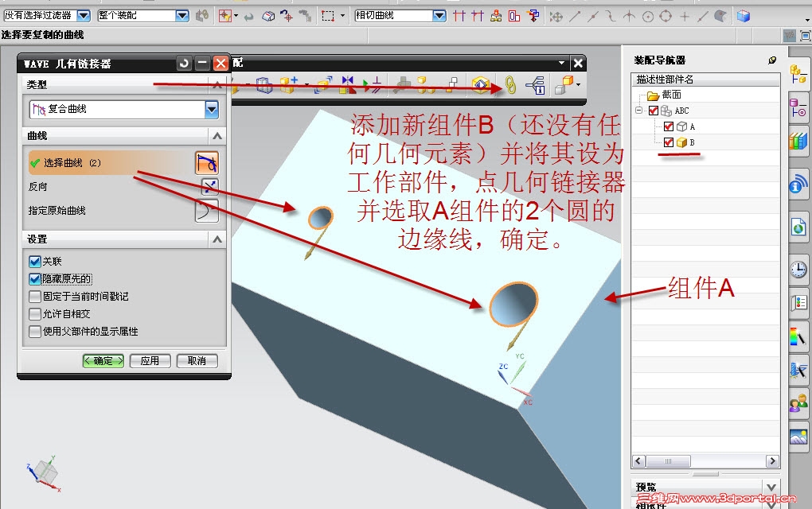Viewport: 812px width, 509px height.
Task: Click the add component icon with blue plus
Action: point(288,85)
